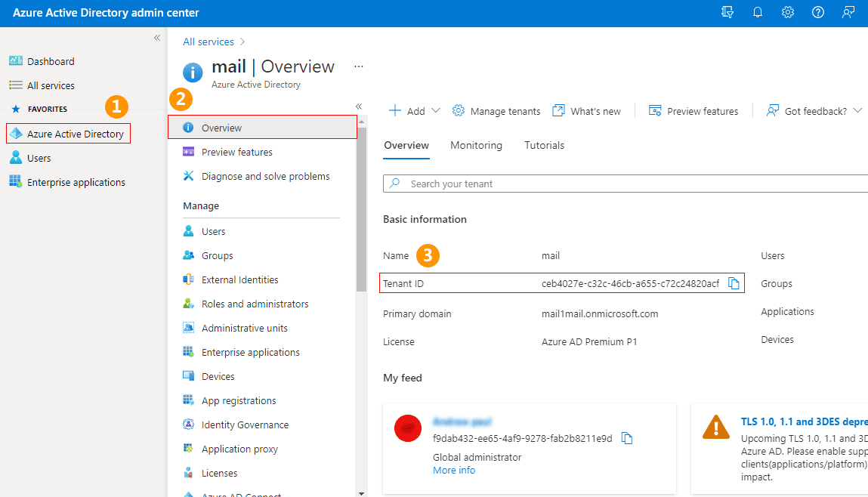Open the more options ellipsis beside mail Overview
Viewport: 868px width, 497px height.
point(359,66)
